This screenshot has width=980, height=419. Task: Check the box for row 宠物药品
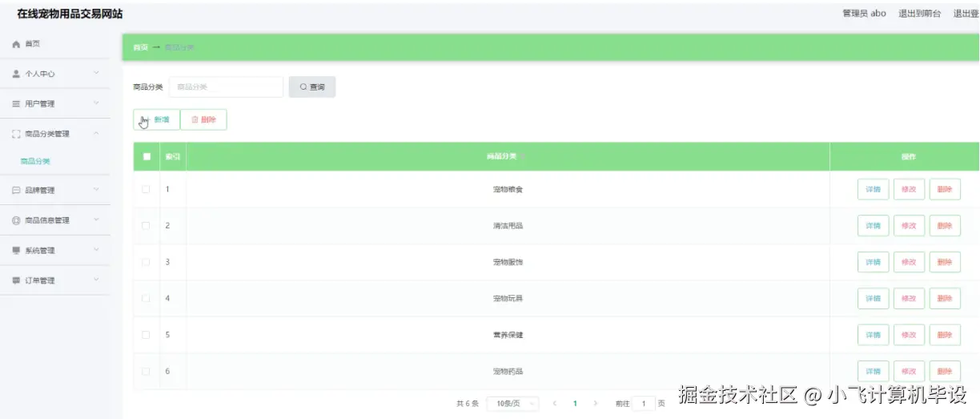tap(146, 372)
